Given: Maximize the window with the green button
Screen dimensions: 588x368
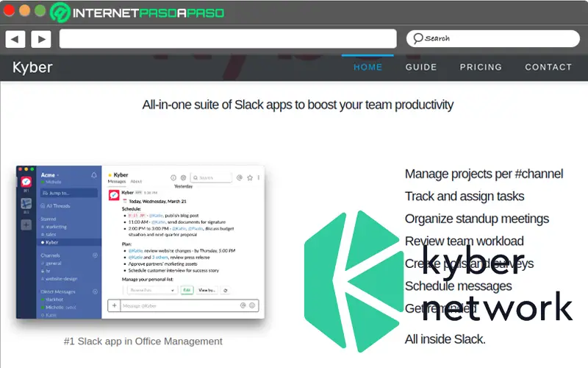Looking at the screenshot, I should (x=40, y=11).
